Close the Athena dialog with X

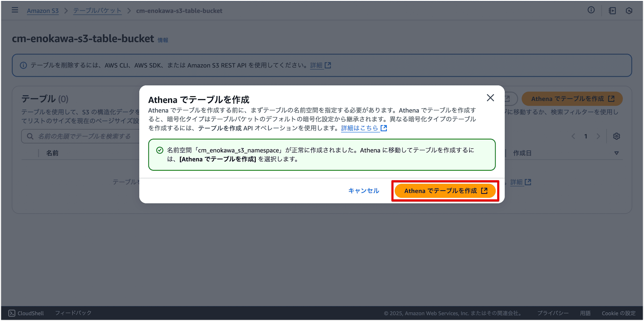(490, 98)
